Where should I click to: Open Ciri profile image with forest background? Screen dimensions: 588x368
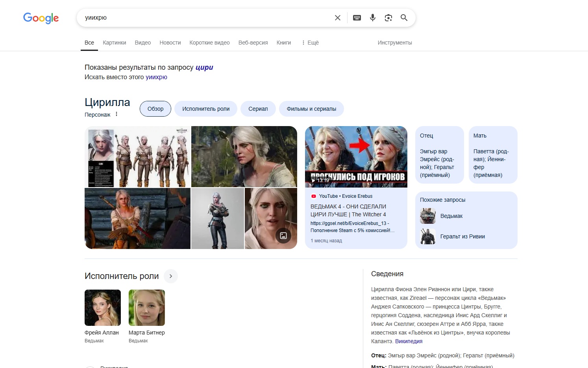pos(244,156)
